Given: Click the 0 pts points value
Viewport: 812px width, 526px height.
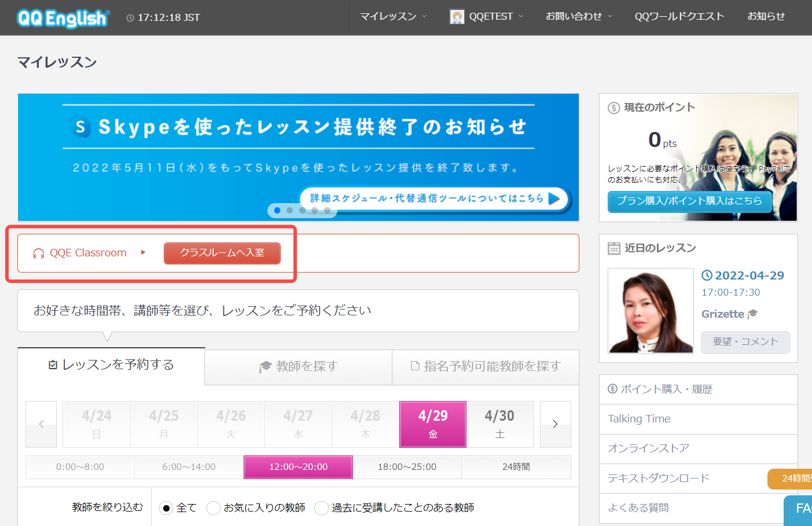Looking at the screenshot, I should [x=662, y=140].
